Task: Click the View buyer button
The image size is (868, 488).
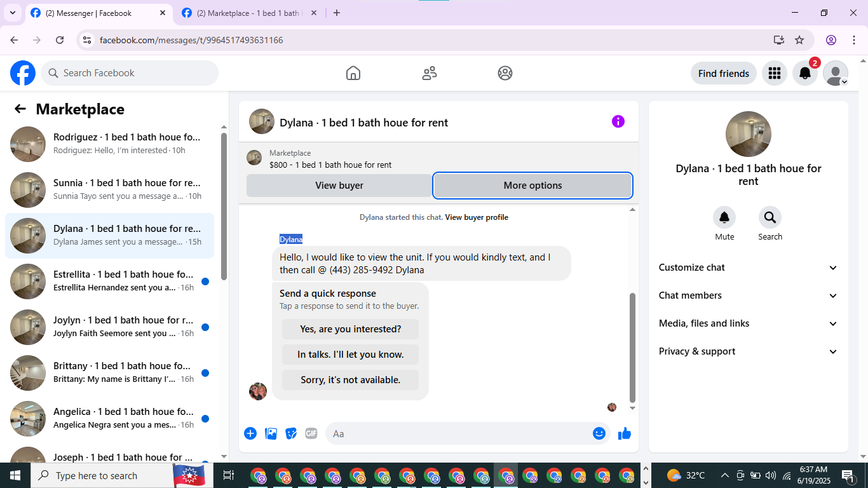Action: coord(339,186)
